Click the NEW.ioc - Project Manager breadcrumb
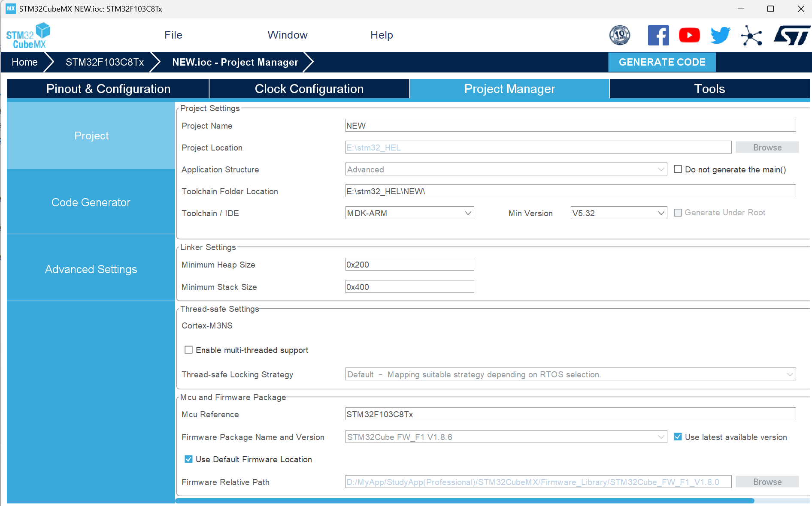 235,62
